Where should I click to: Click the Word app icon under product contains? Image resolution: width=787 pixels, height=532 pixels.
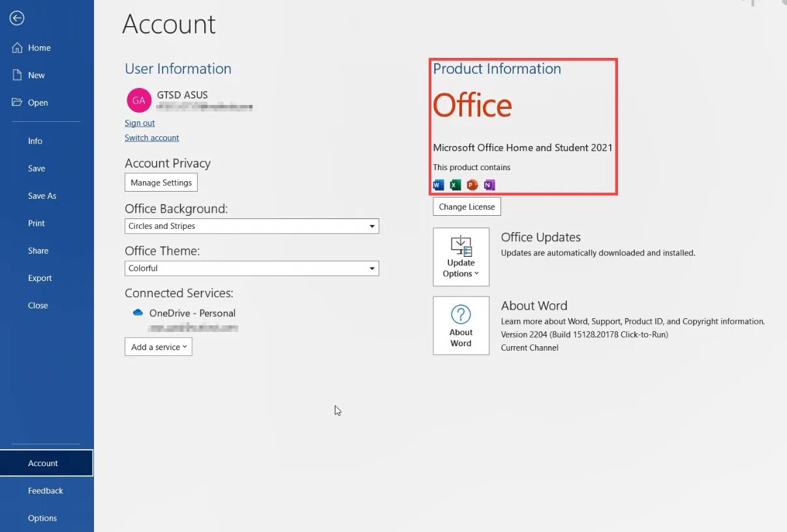point(439,185)
